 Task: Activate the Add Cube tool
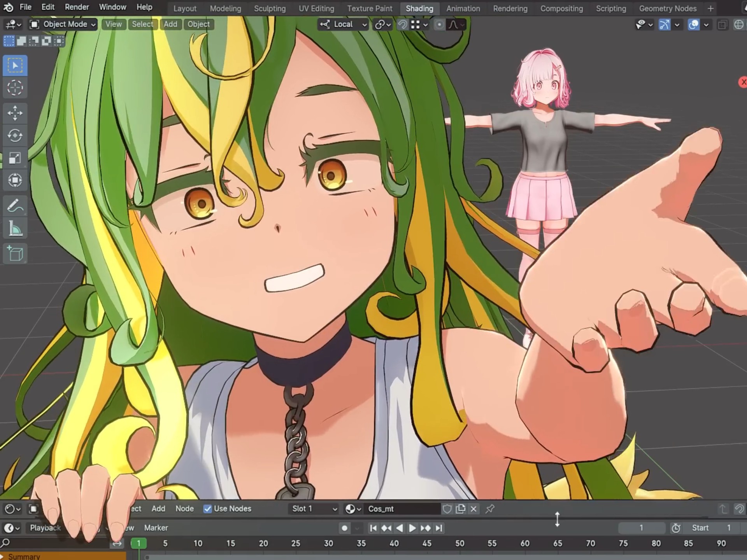tap(15, 254)
